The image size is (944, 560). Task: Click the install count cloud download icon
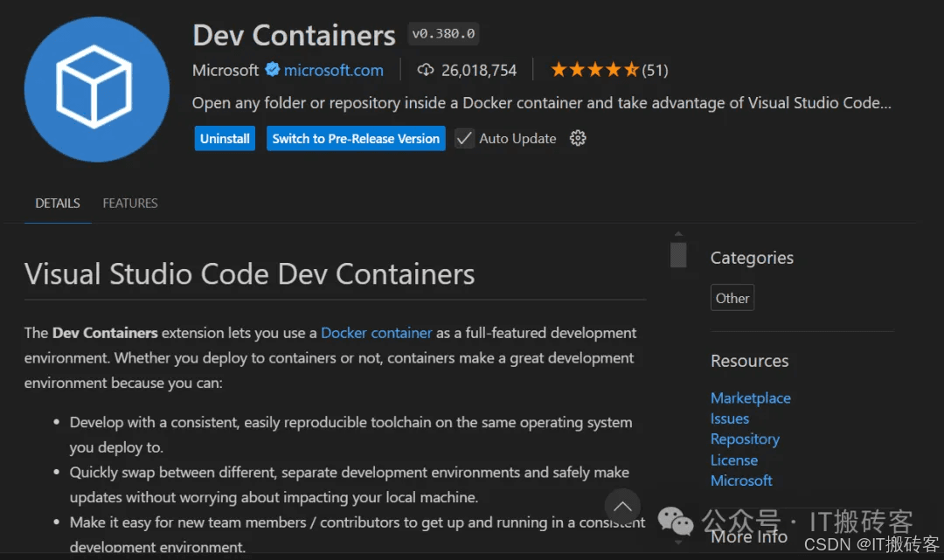[x=426, y=71]
